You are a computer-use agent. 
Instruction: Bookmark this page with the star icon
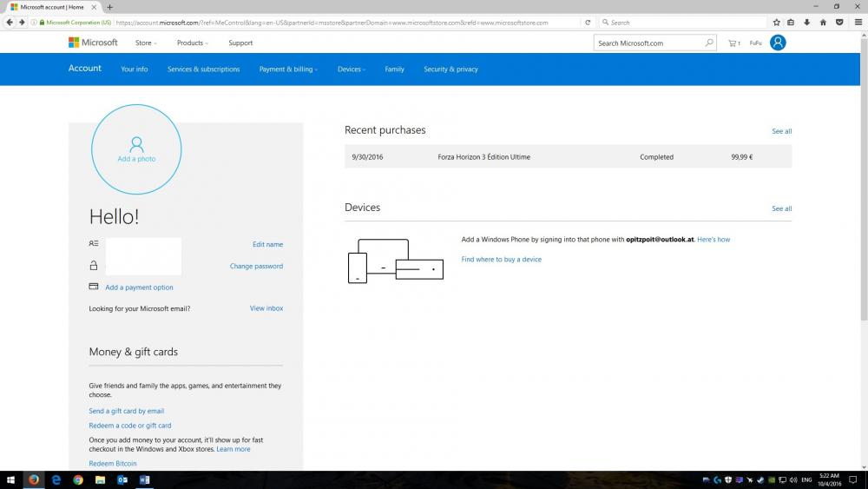(x=776, y=23)
